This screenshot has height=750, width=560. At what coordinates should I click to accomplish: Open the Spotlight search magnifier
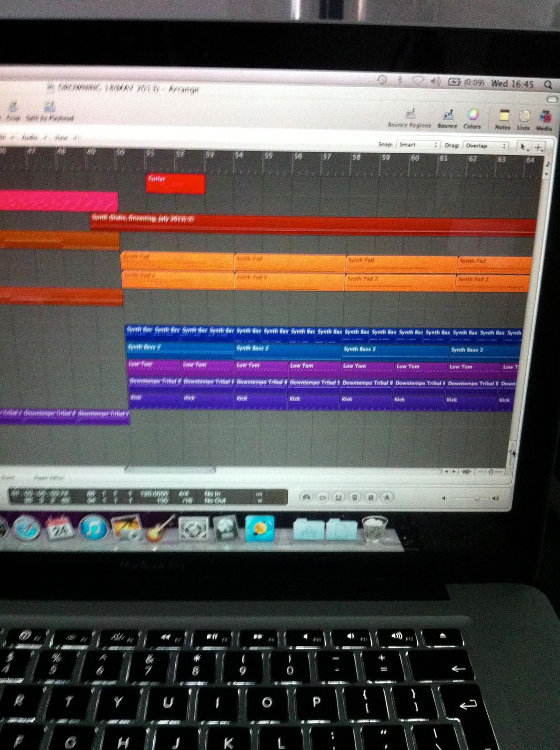[547, 85]
